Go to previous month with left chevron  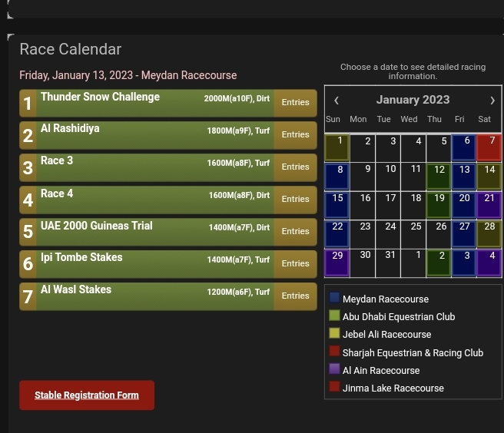tap(337, 101)
